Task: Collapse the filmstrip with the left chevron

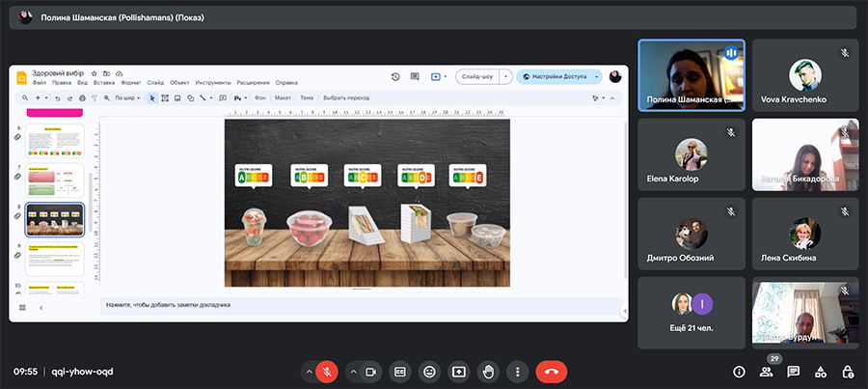Action: [41, 307]
